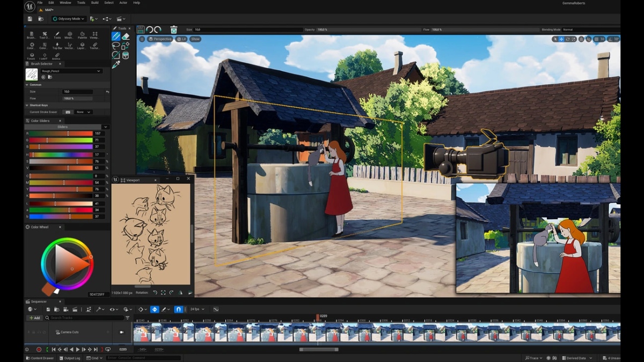Toggle grid snap in viewport toolbar
This screenshot has height=362, width=644.
point(596,39)
